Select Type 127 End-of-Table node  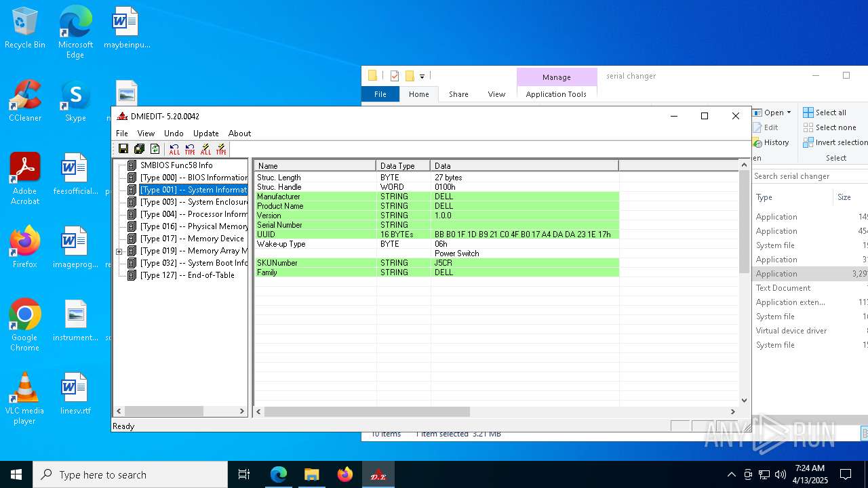tap(187, 275)
